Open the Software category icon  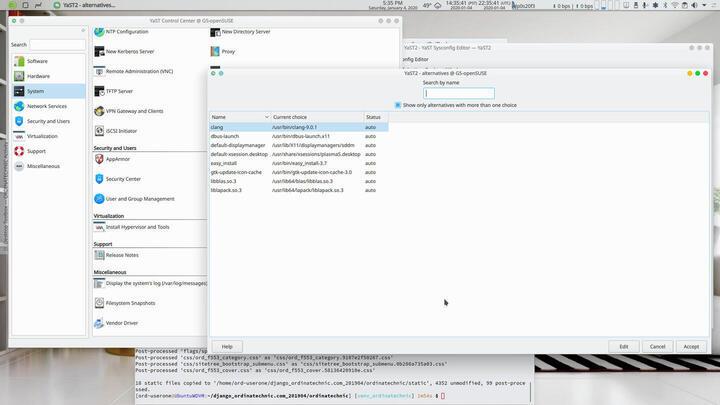[x=19, y=61]
